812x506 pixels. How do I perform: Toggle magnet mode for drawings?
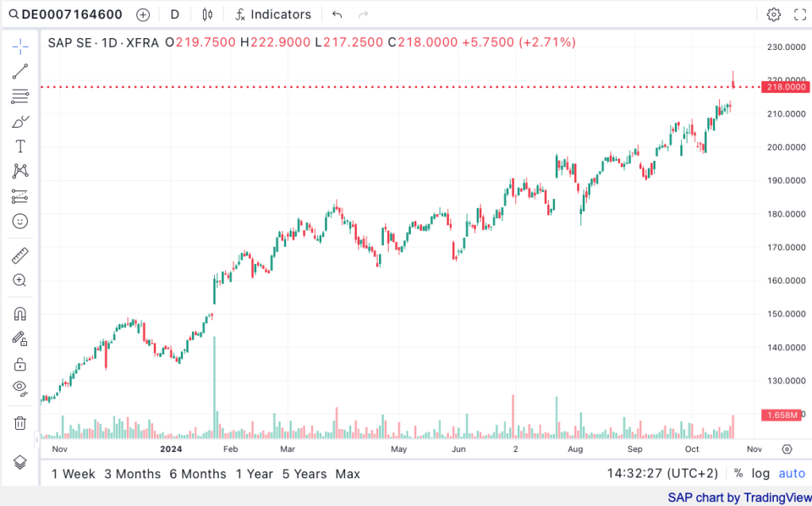coord(20,314)
